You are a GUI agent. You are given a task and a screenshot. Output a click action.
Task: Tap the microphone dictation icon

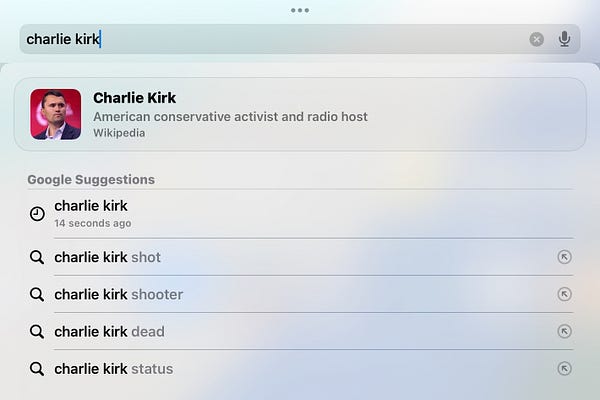(x=564, y=39)
